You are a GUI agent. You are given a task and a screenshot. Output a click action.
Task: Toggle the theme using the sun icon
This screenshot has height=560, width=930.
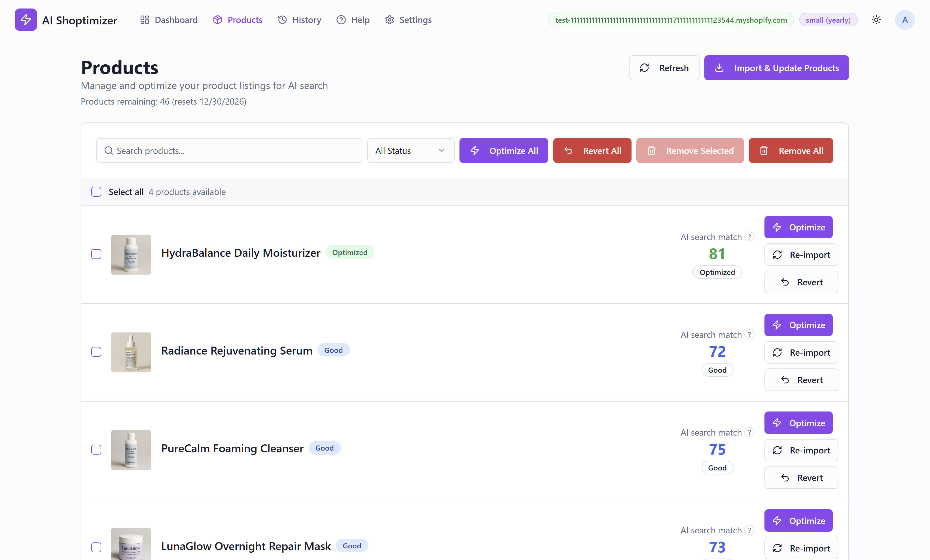(876, 20)
